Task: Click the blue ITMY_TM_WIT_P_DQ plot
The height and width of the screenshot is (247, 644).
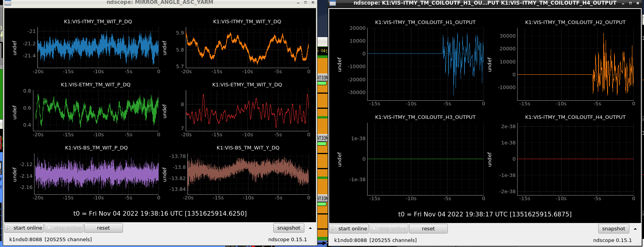Action: [x=98, y=47]
